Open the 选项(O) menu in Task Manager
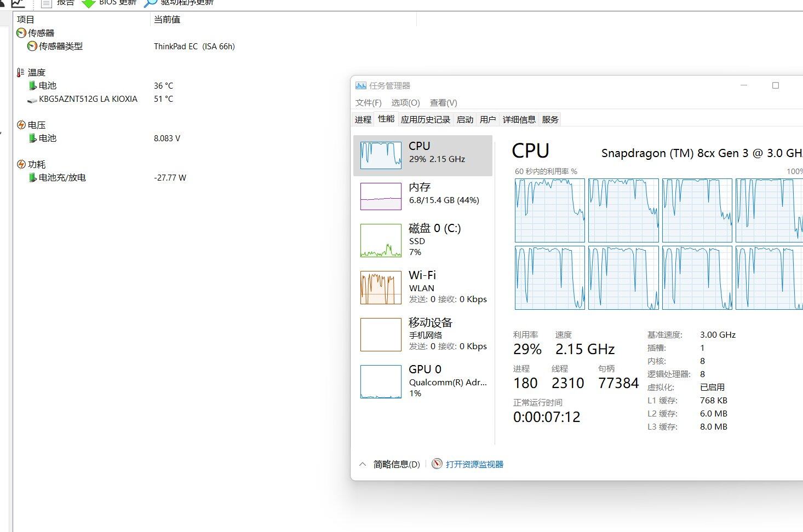The image size is (803, 532). coord(405,103)
